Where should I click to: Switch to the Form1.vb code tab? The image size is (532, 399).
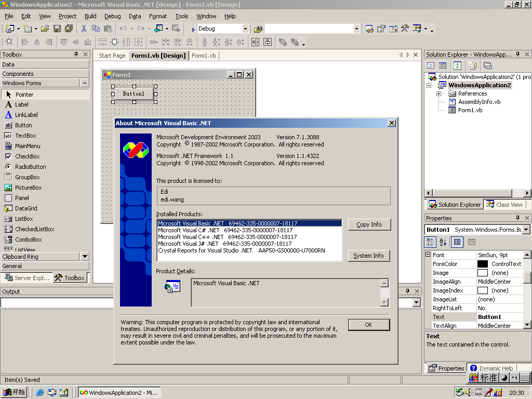[x=204, y=56]
